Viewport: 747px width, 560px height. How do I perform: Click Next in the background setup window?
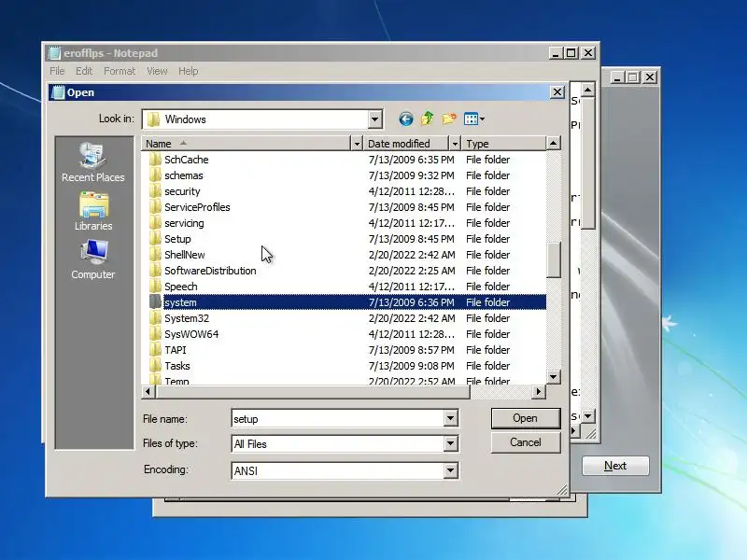coord(615,466)
